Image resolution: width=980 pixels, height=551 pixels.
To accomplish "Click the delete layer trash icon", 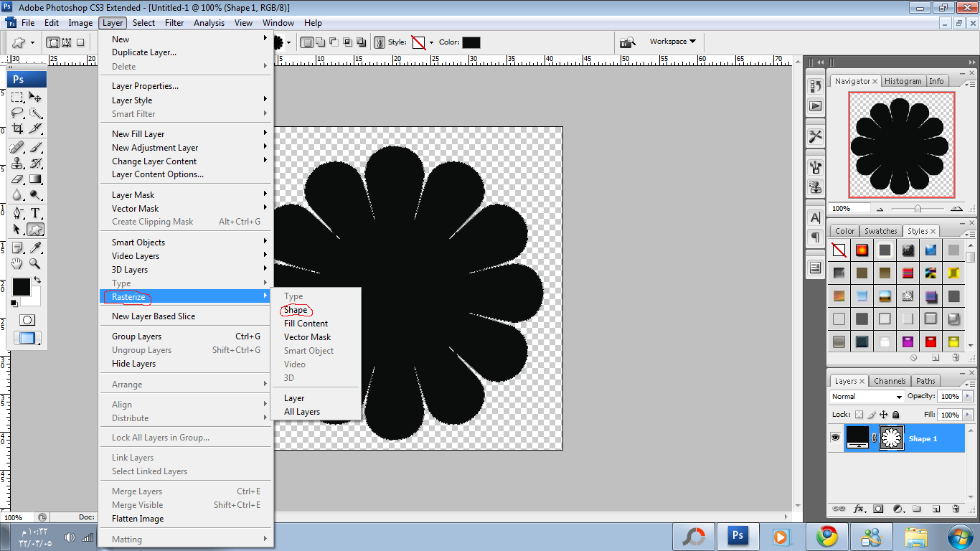I will pos(956,509).
